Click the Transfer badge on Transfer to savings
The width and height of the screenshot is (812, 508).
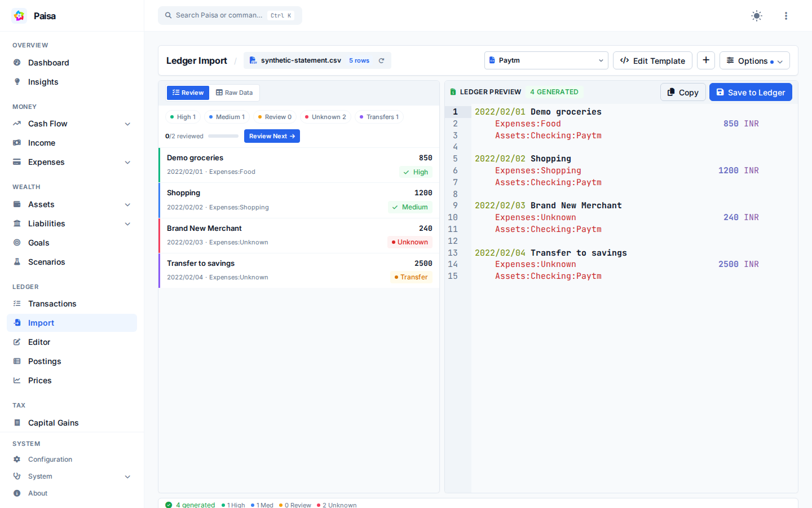click(411, 277)
